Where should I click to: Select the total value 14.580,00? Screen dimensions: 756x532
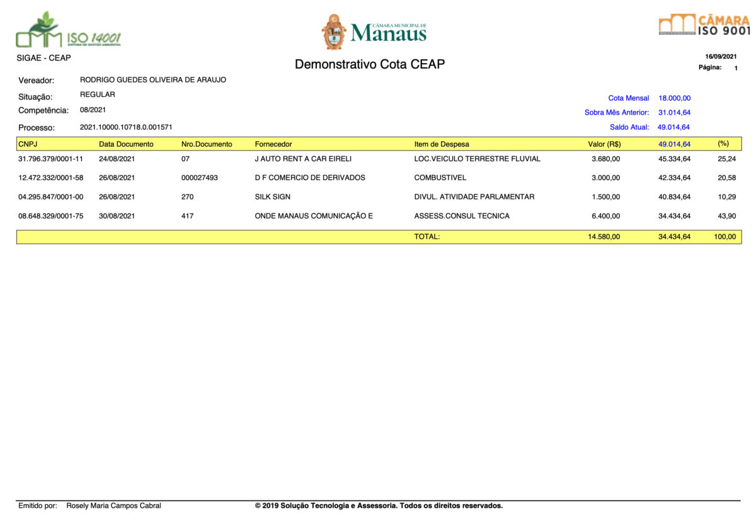(604, 237)
